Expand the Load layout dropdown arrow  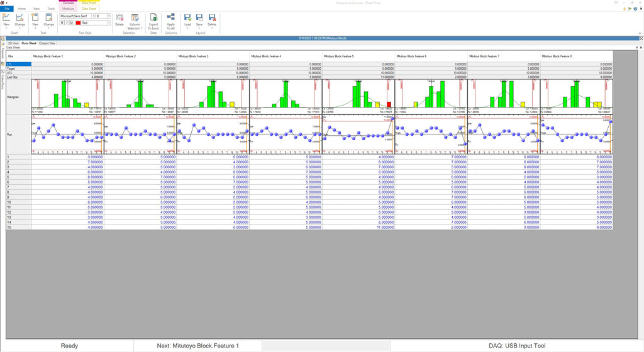point(187,28)
